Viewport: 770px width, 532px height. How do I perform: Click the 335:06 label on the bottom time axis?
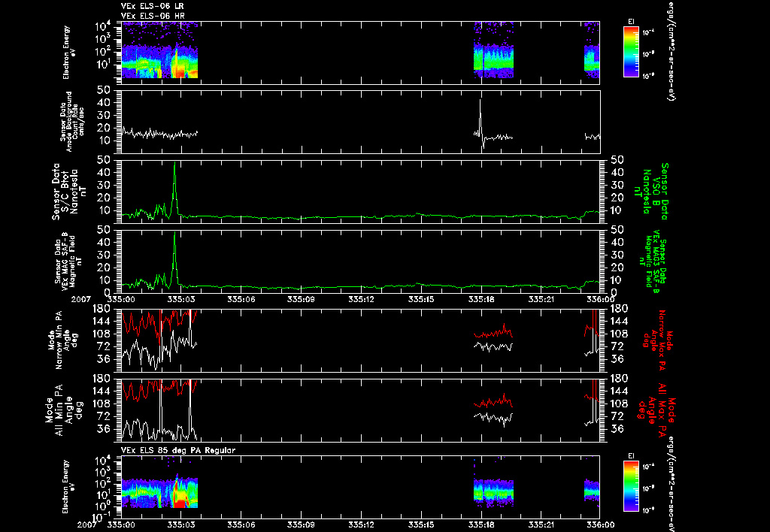tap(241, 524)
